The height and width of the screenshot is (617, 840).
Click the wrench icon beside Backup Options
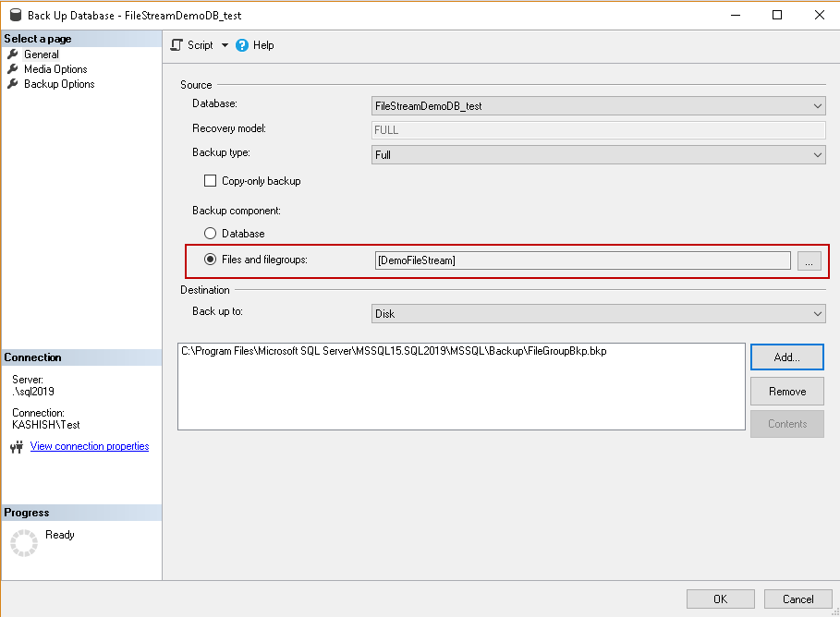13,84
